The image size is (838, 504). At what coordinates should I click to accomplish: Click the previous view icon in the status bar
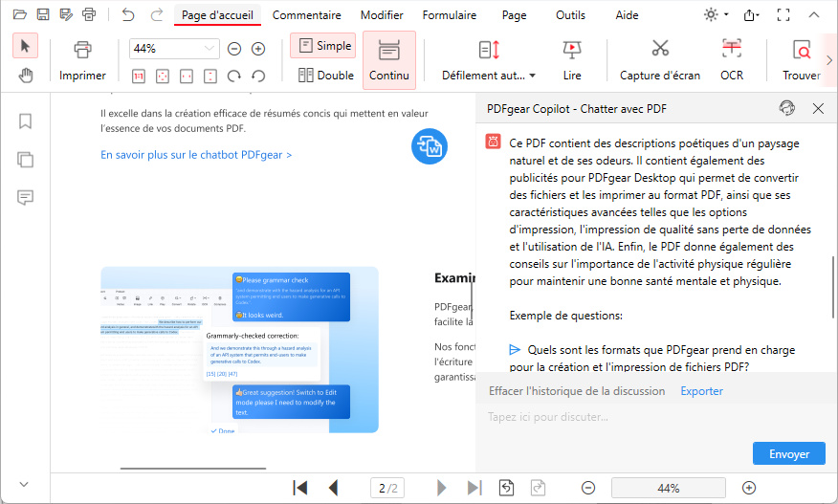click(x=506, y=488)
